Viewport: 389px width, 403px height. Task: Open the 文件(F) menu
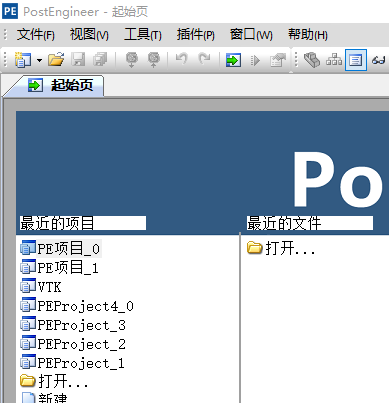(x=36, y=34)
